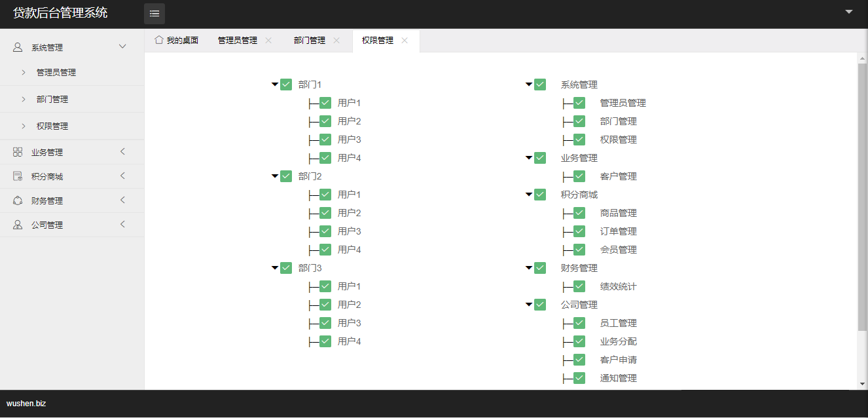Click the store icon beside 积分商城
This screenshot has width=868, height=418.
[18, 176]
